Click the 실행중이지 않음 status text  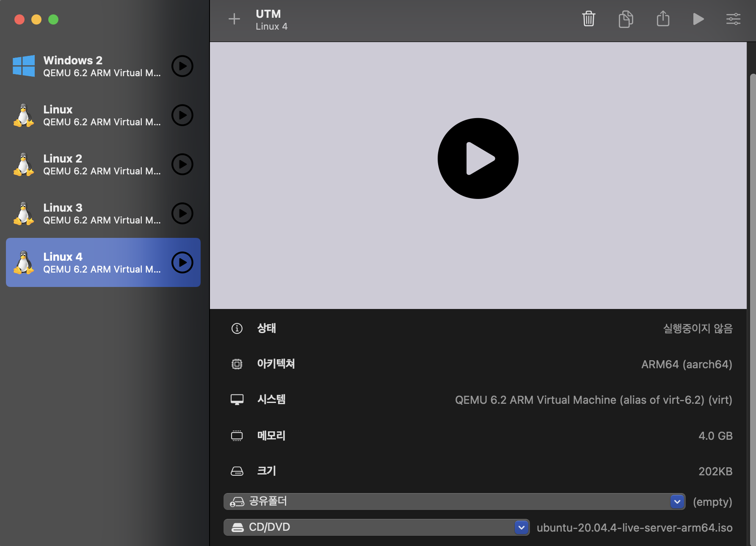pos(698,328)
